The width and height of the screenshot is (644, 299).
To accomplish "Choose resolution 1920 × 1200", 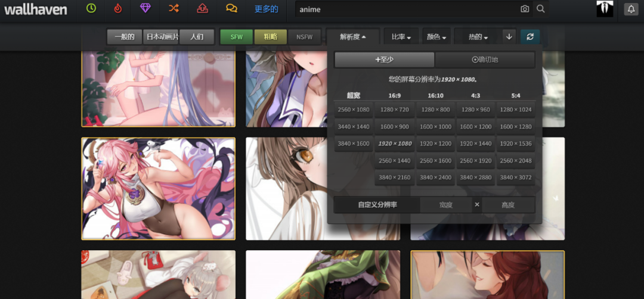I will (x=435, y=144).
